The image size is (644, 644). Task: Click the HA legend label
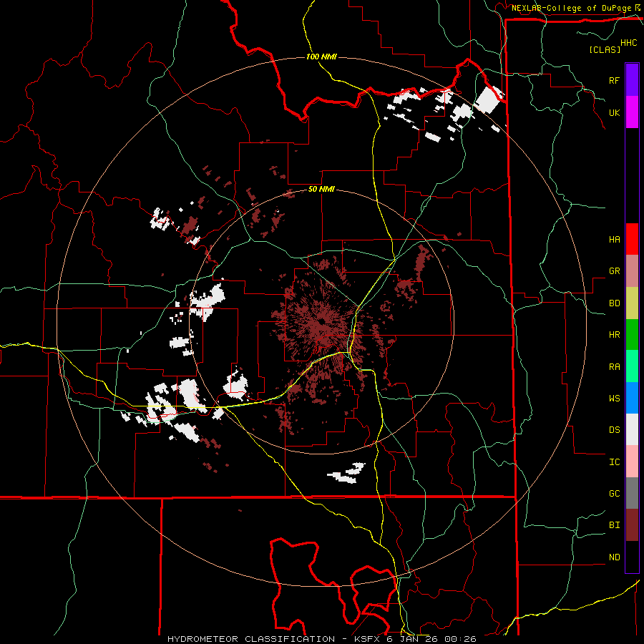tap(614, 239)
